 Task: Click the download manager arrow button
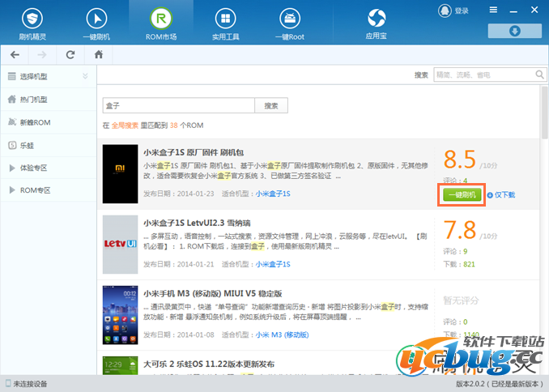pos(514,31)
